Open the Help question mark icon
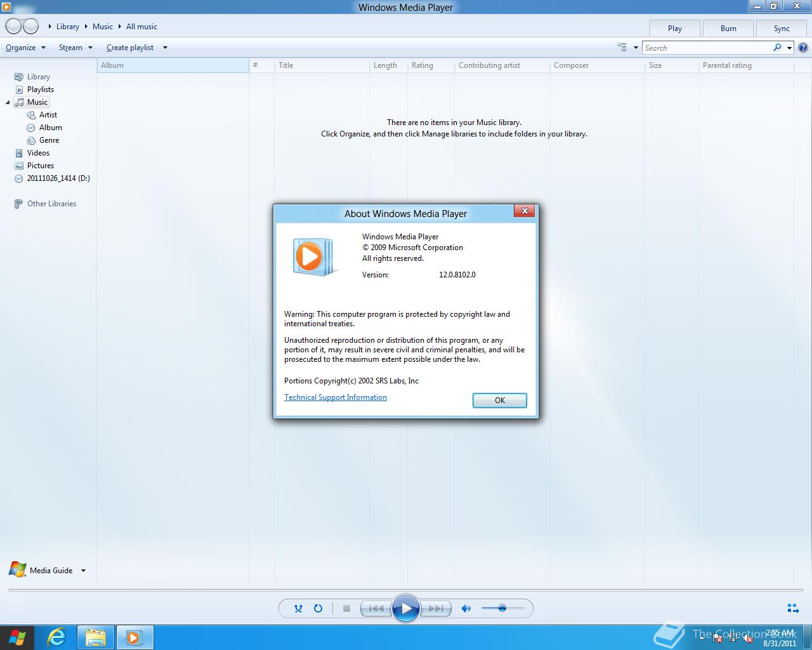Image resolution: width=812 pixels, height=650 pixels. point(802,48)
